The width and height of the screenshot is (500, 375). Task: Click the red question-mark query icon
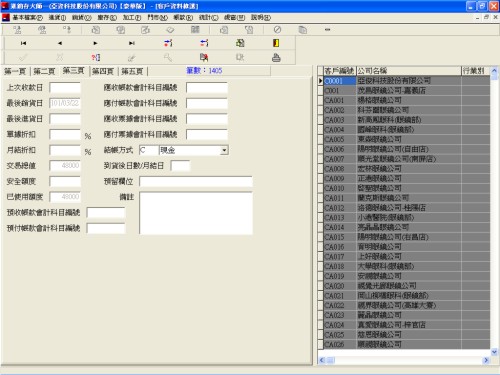(x=96, y=58)
